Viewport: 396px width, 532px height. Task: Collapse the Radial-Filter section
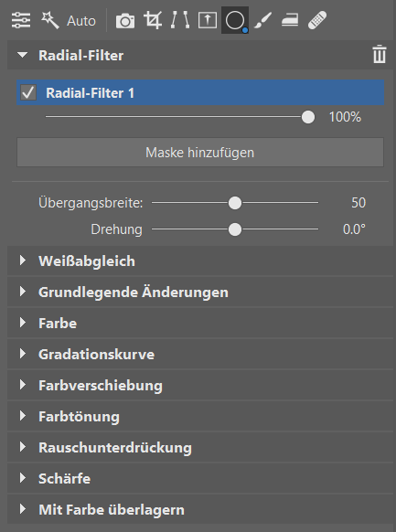tap(22, 55)
